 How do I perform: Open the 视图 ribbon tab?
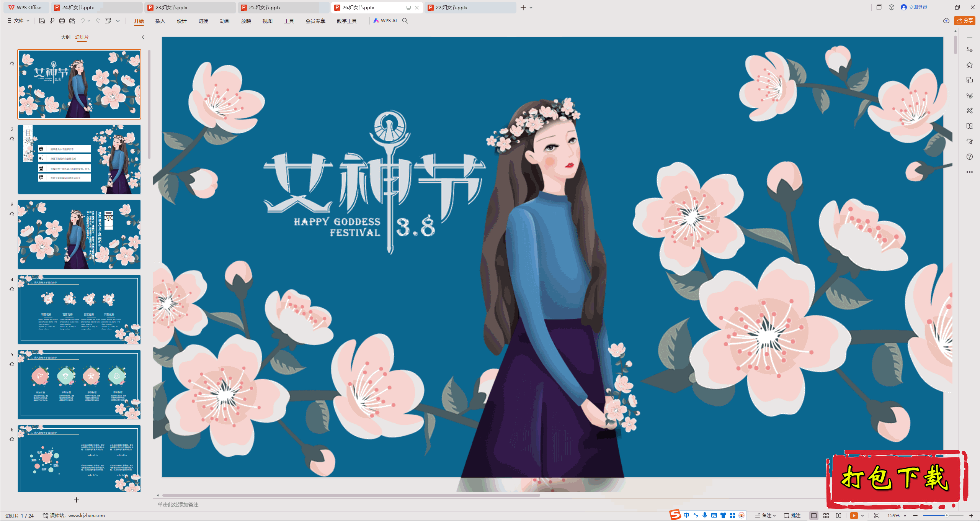pyautogui.click(x=267, y=21)
